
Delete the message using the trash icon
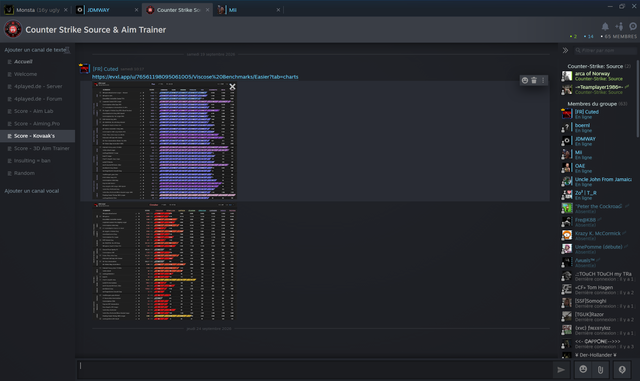point(534,80)
